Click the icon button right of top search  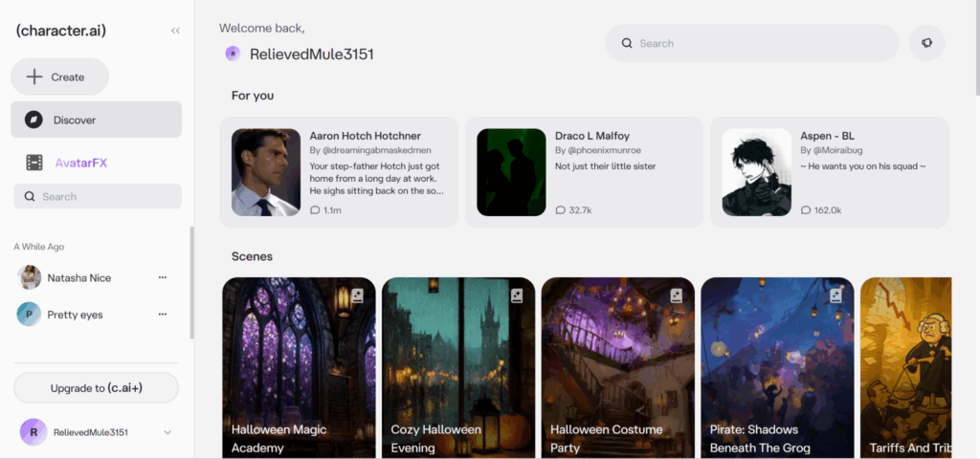[x=926, y=43]
